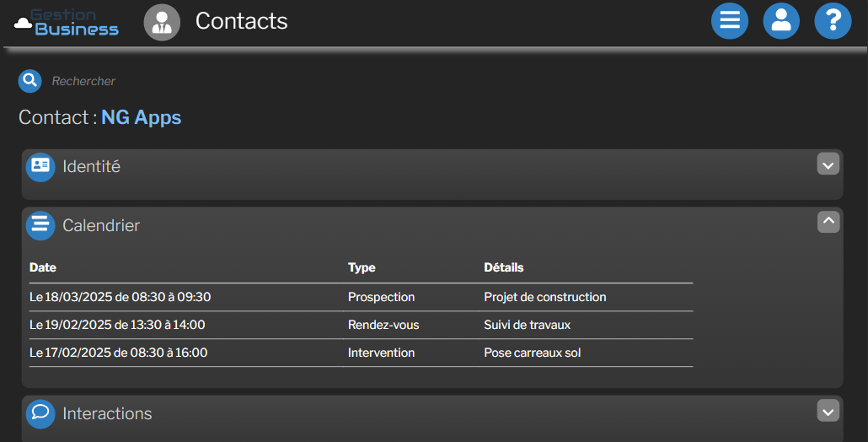Click the Détails column header
Screen dimensions: 868x442
click(x=504, y=267)
